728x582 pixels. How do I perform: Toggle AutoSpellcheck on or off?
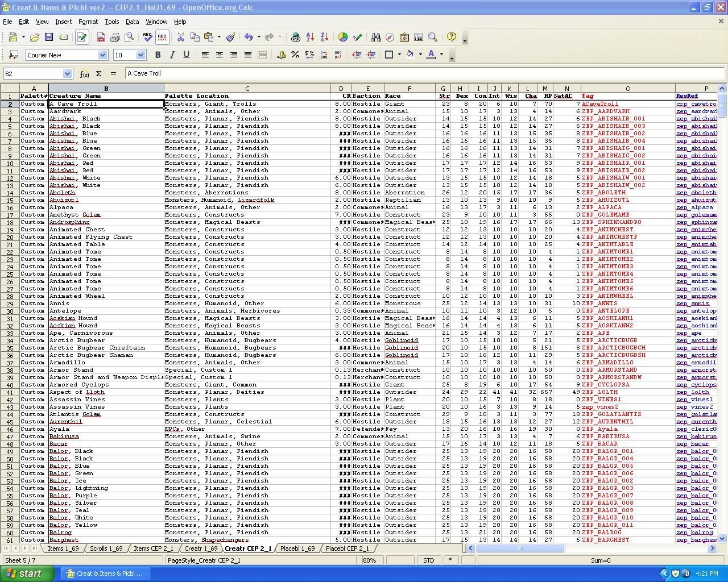click(162, 37)
